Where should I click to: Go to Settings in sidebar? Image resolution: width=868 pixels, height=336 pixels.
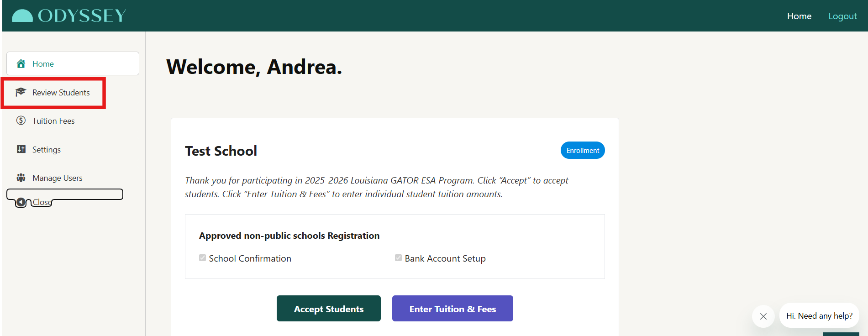point(46,150)
